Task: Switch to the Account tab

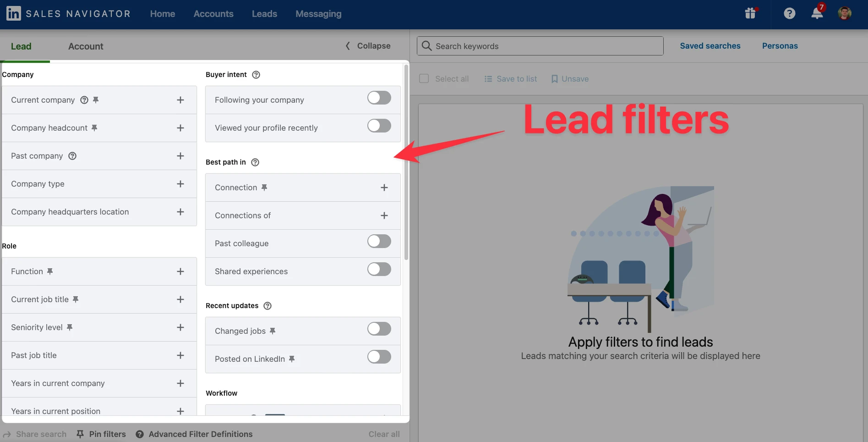Action: [86, 46]
